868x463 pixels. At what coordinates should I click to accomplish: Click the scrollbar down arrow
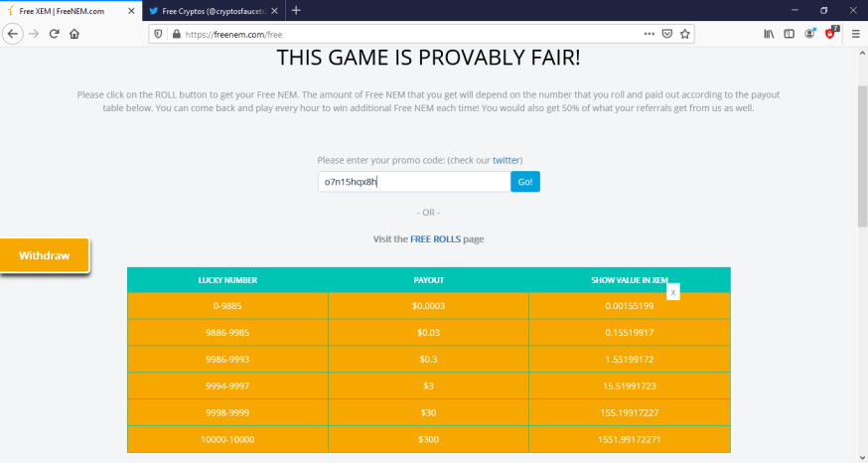(x=862, y=457)
